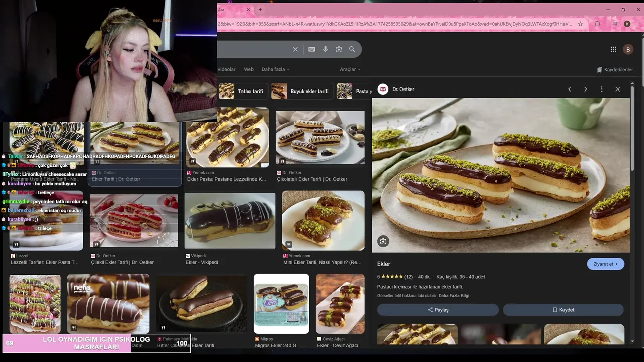Image resolution: width=644 pixels, height=362 pixels.
Task: Search by image with Google Lens
Action: (x=339, y=49)
